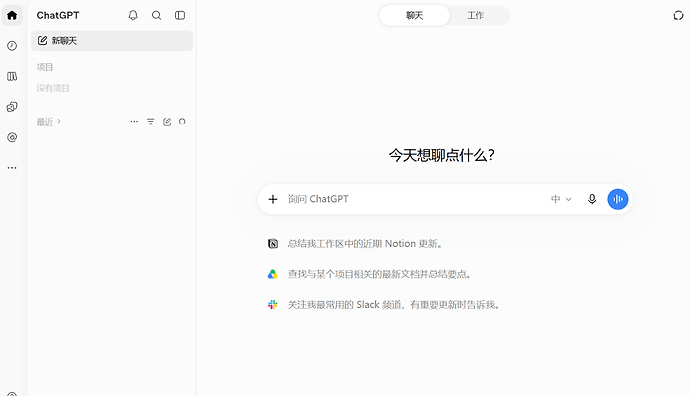Open the library books icon in the left rail
690x396 pixels.
[12, 77]
